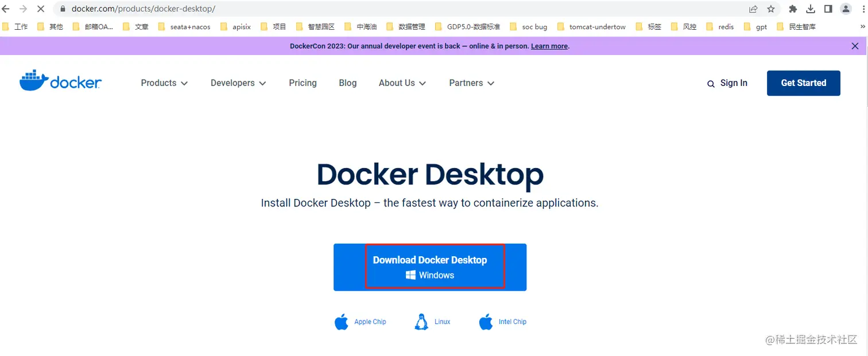Open the tomcat-undertow bookmark folder
This screenshot has width=868, height=356.
[x=592, y=26]
